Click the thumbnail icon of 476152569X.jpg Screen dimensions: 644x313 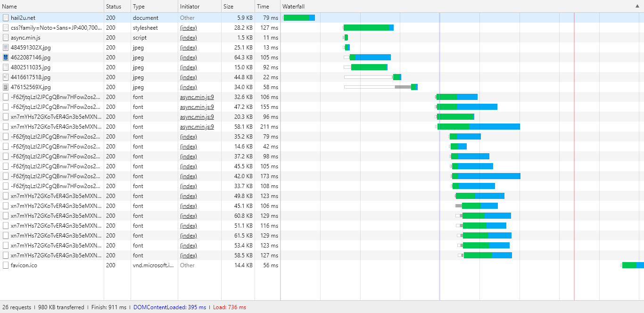(6, 87)
